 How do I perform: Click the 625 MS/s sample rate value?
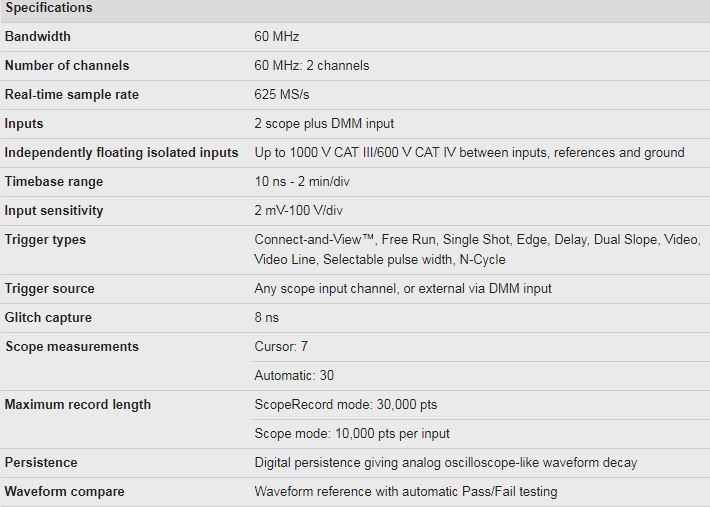282,95
